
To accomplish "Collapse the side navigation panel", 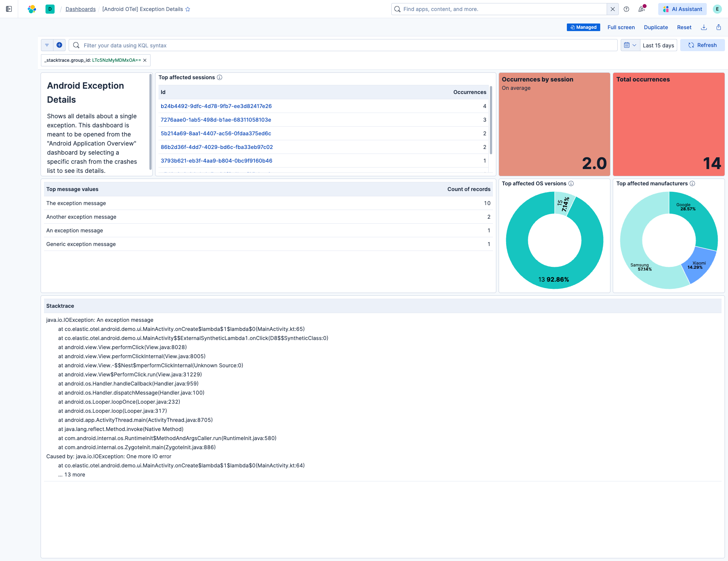I will [9, 9].
